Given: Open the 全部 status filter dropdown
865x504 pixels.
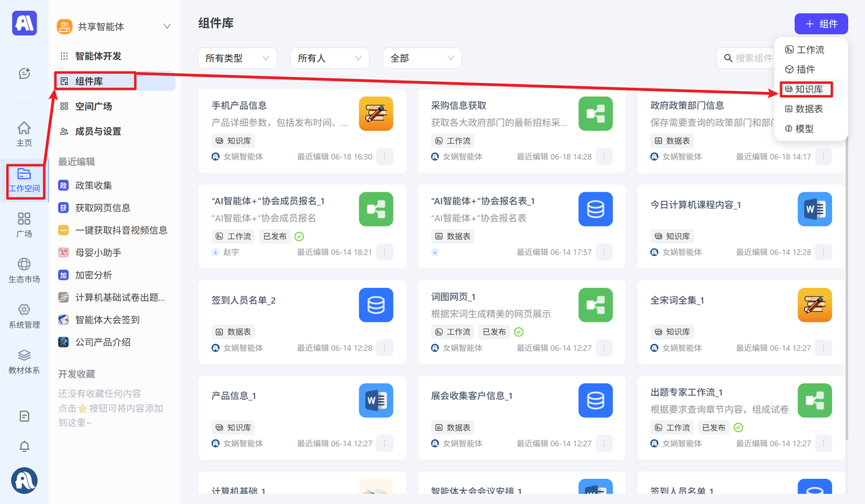Looking at the screenshot, I should [422, 58].
